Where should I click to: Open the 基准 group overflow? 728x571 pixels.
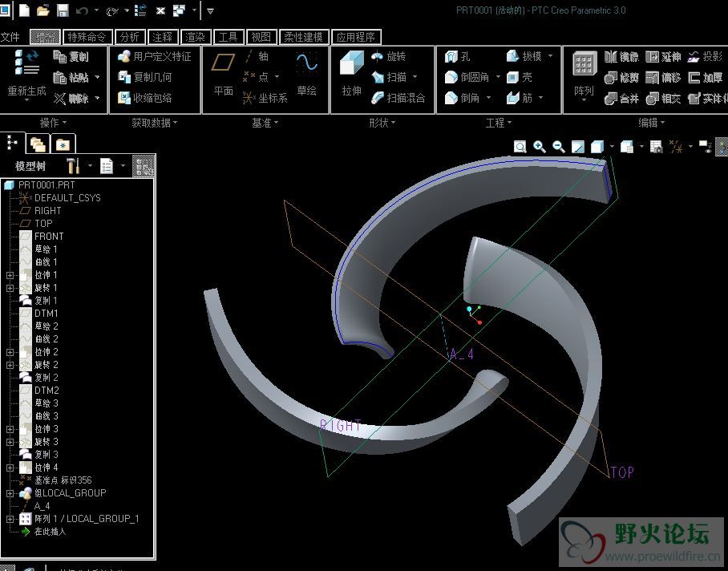265,123
